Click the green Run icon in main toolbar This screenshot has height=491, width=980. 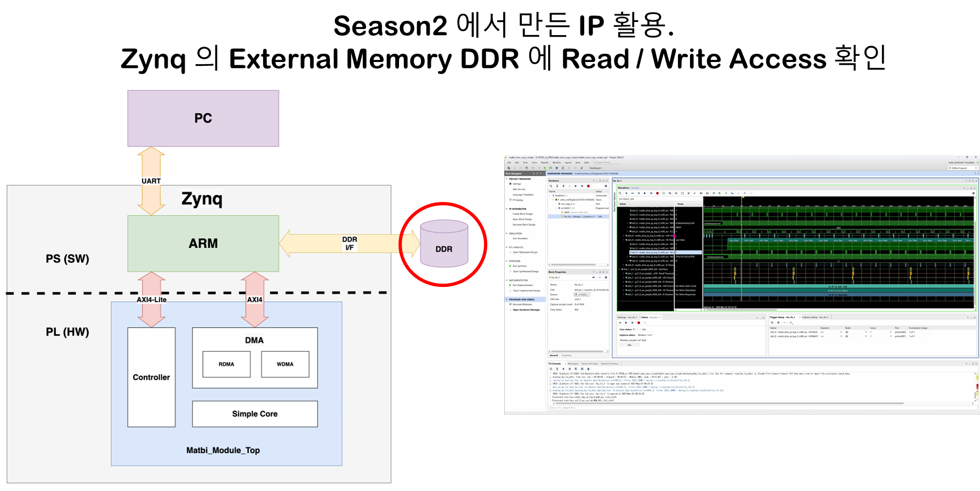tap(545, 168)
